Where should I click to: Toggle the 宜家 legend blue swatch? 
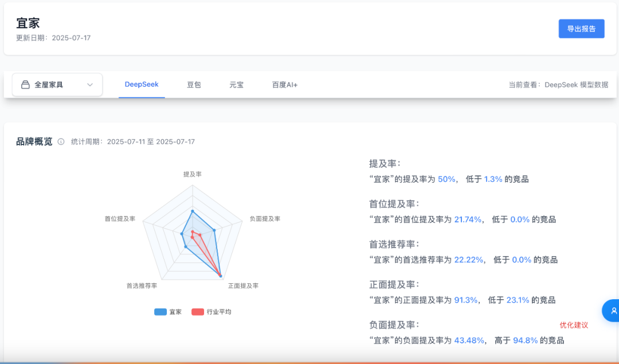coord(160,312)
